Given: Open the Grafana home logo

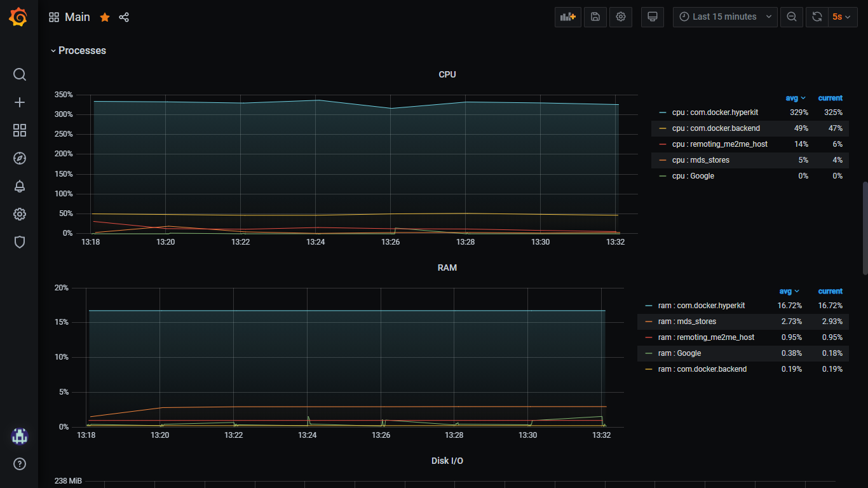Looking at the screenshot, I should [18, 17].
